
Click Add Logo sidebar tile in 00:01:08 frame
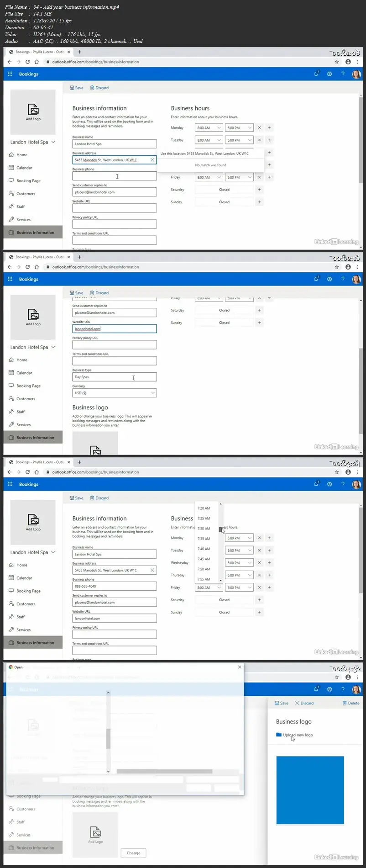[33, 112]
